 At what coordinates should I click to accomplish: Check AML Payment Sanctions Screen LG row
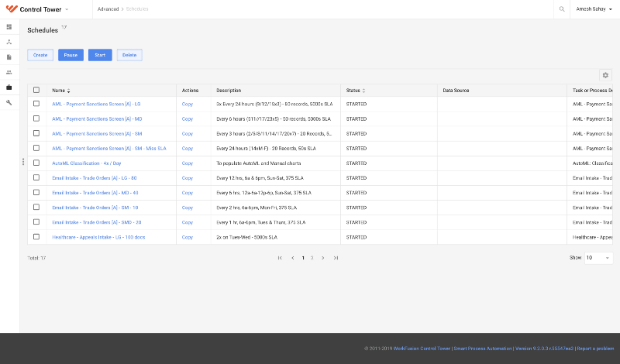pyautogui.click(x=36, y=104)
